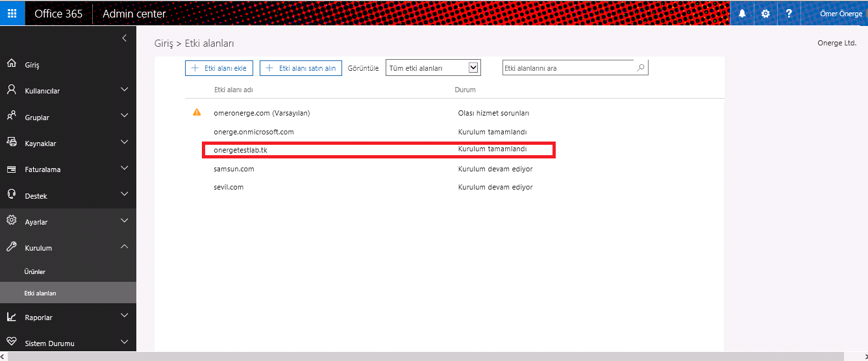
Task: Open the Tüm etki alanları dropdown
Action: 432,68
